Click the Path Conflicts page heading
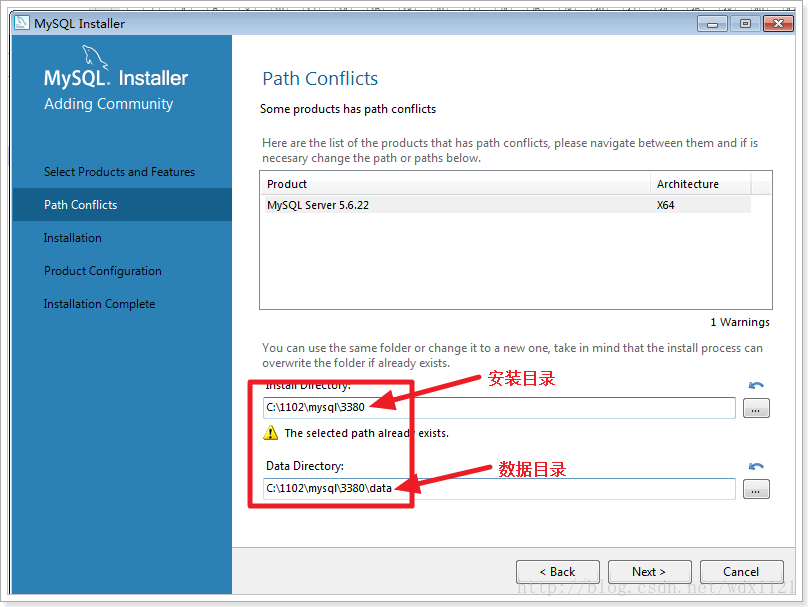Image resolution: width=808 pixels, height=607 pixels. 320,79
